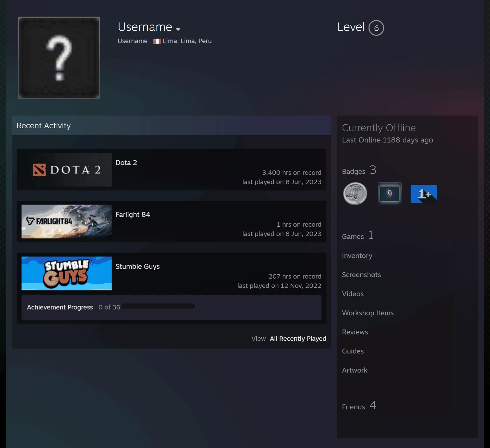The width and height of the screenshot is (490, 448).
Task: Open the number 9 years badge
Action: tap(389, 194)
